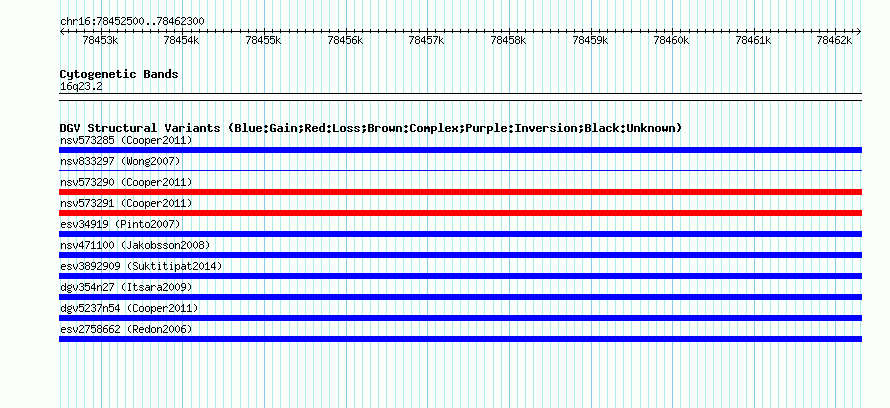This screenshot has height=408, width=890.
Task: Click the 78459k ruler position
Action: click(590, 40)
